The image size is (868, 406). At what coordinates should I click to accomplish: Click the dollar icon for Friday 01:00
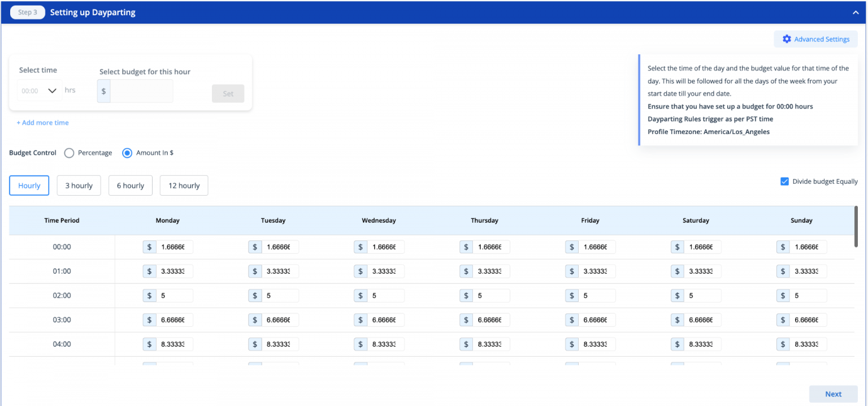pyautogui.click(x=572, y=271)
